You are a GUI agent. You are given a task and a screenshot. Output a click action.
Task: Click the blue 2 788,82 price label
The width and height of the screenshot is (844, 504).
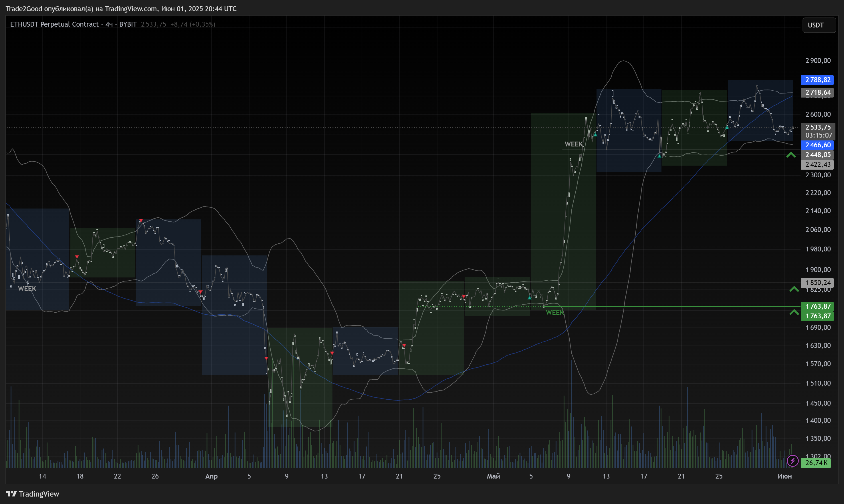tap(817, 80)
